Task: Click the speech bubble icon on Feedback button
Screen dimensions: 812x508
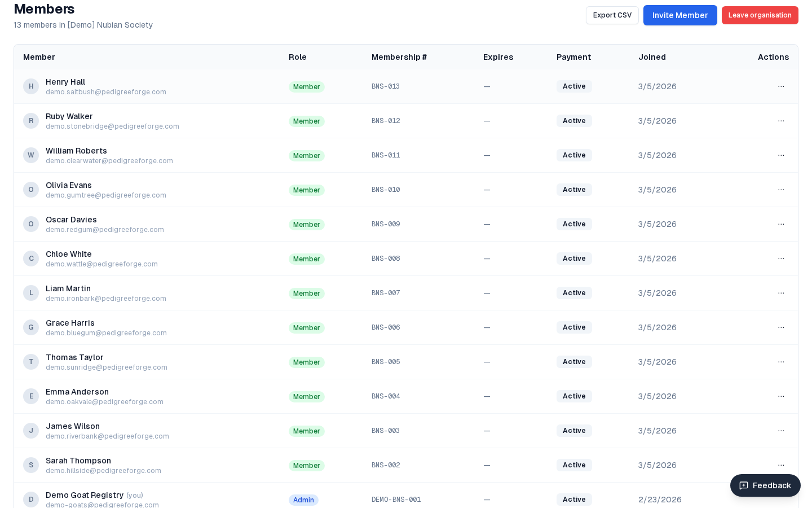Action: point(744,485)
